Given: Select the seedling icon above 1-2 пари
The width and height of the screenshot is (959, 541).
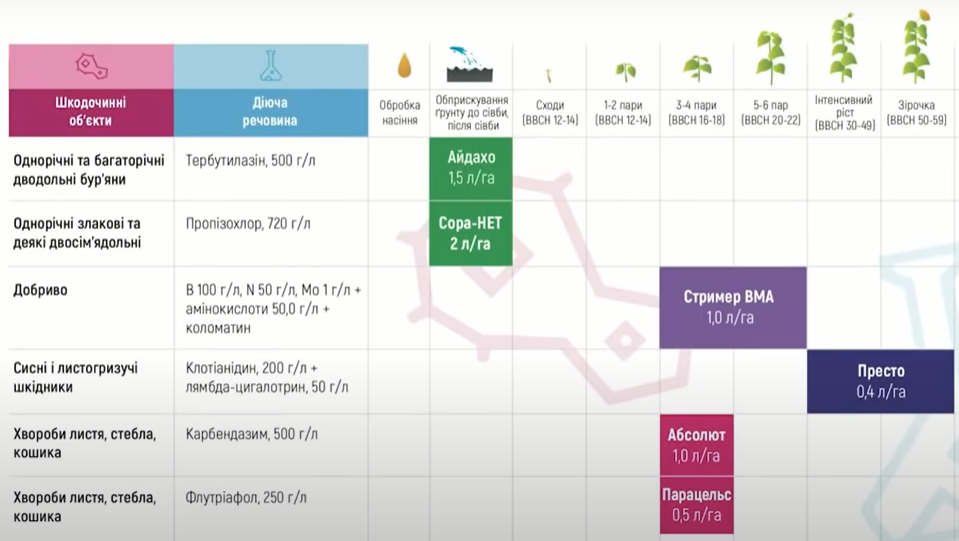Looking at the screenshot, I should tap(624, 72).
